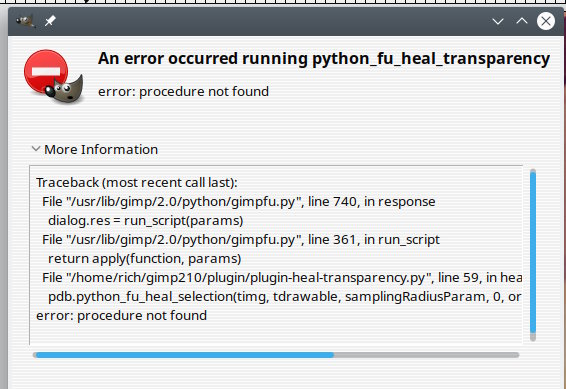
Task: Click the blue vertical scrollbar thumb of the traceback
Action: click(x=533, y=252)
